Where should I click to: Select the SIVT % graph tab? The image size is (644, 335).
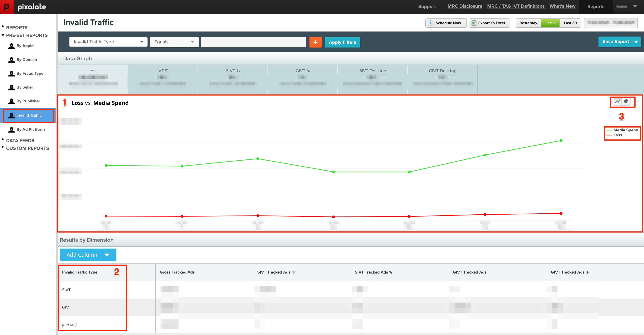233,80
